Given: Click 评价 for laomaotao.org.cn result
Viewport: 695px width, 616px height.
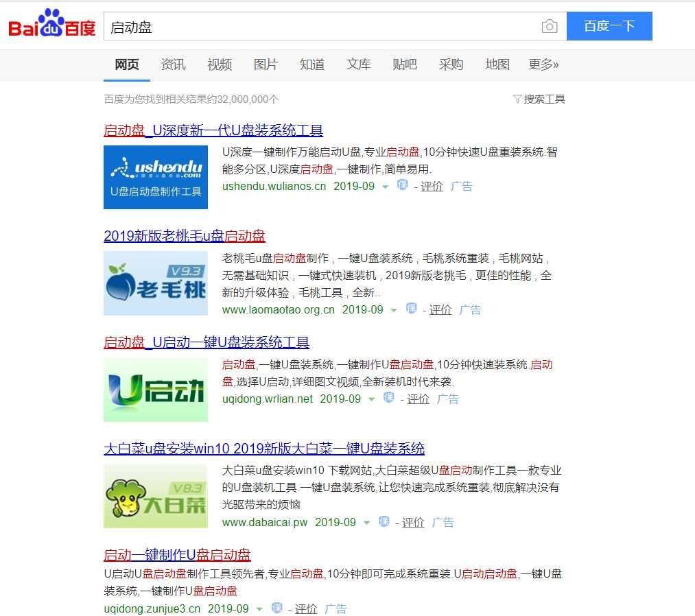Looking at the screenshot, I should 440,310.
